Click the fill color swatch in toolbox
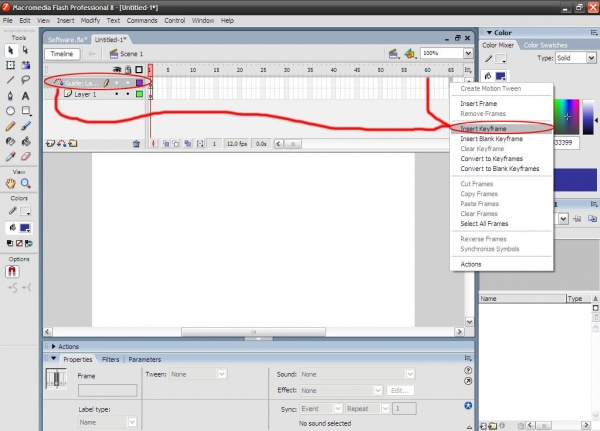The image size is (600, 431). click(x=25, y=228)
